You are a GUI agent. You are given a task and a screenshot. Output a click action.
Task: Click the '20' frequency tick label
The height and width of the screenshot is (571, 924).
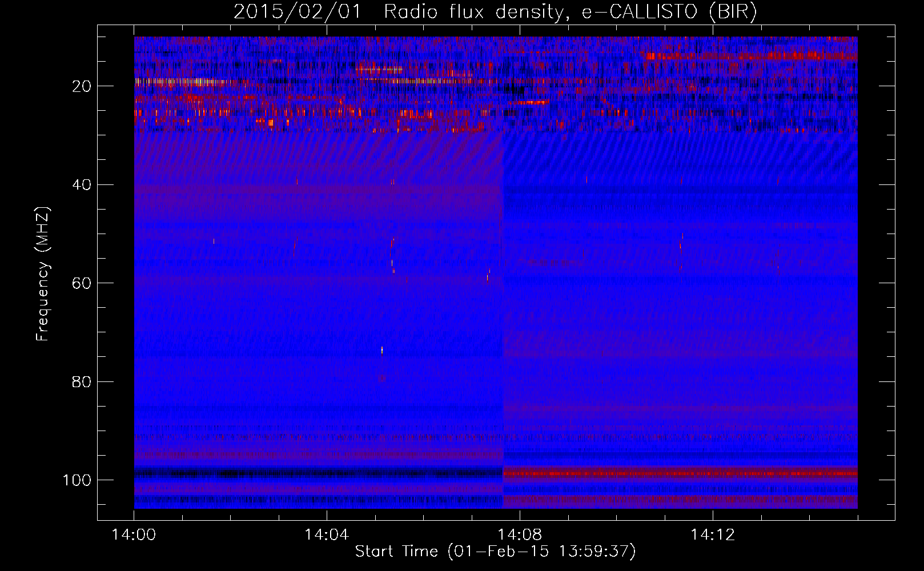click(82, 86)
